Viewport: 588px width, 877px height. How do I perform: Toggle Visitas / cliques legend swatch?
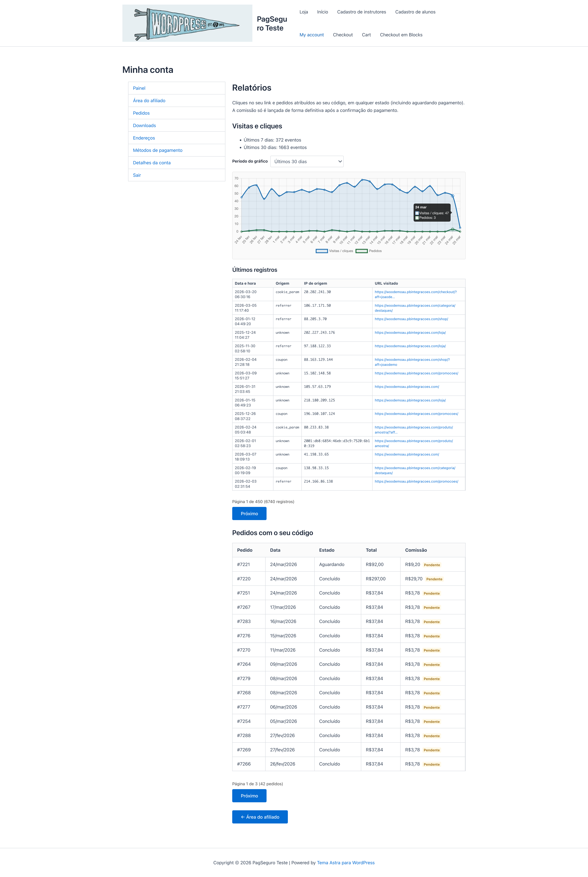322,251
